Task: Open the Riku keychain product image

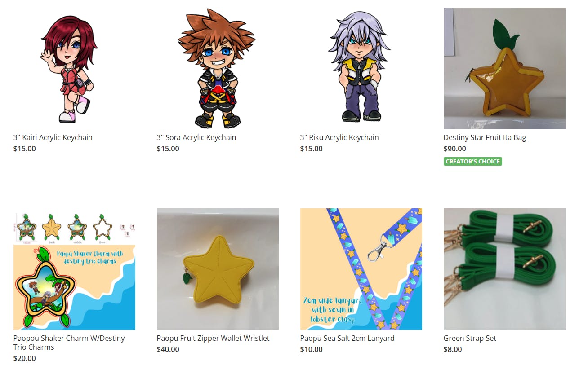Action: click(x=361, y=68)
